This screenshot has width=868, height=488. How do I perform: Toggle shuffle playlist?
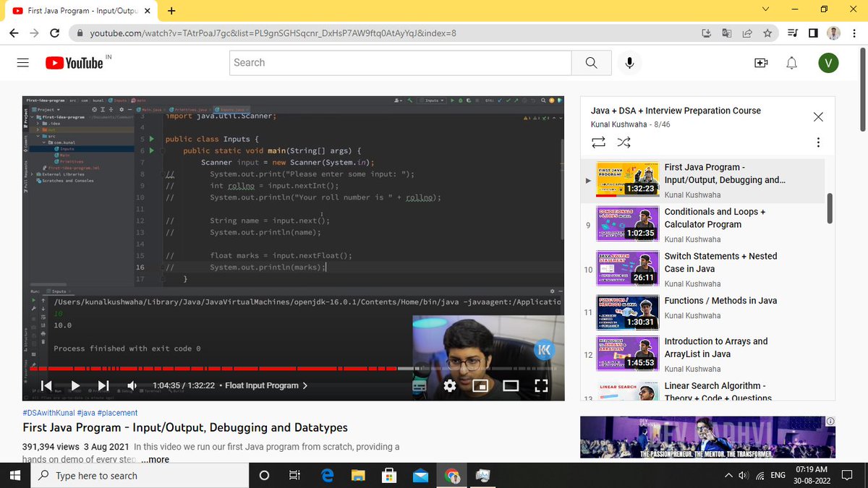pyautogui.click(x=623, y=142)
